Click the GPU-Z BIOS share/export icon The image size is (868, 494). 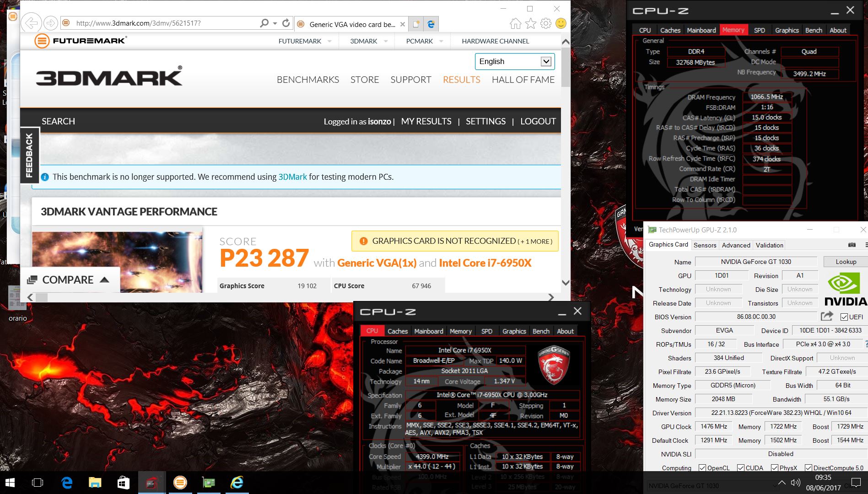[x=827, y=316]
